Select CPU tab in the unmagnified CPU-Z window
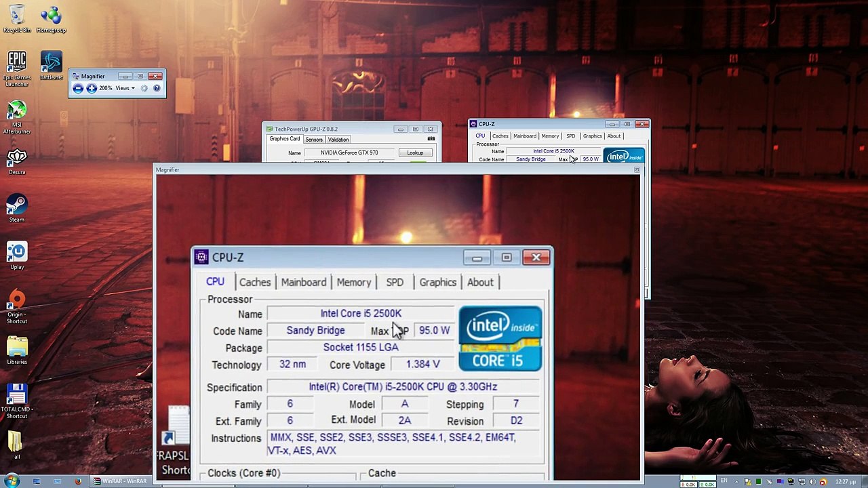This screenshot has width=868, height=488. point(480,136)
